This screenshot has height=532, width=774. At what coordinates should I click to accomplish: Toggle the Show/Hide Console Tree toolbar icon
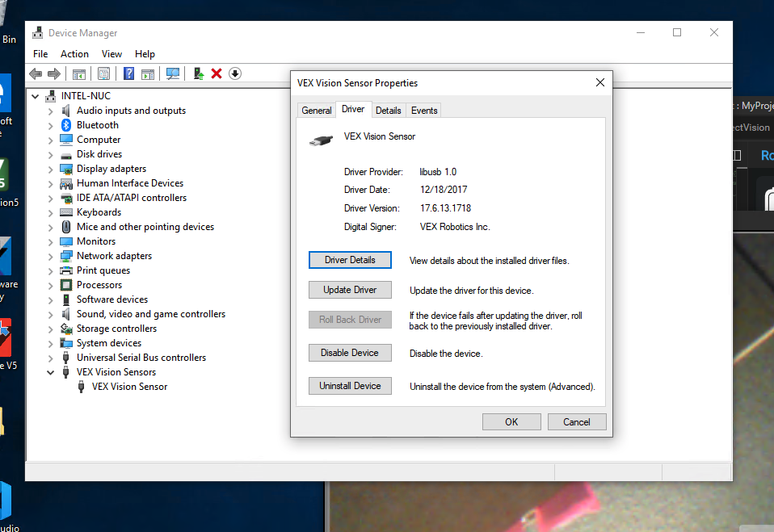(79, 74)
